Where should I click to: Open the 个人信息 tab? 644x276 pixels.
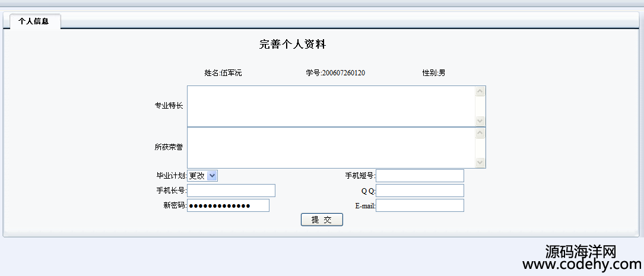[x=35, y=21]
